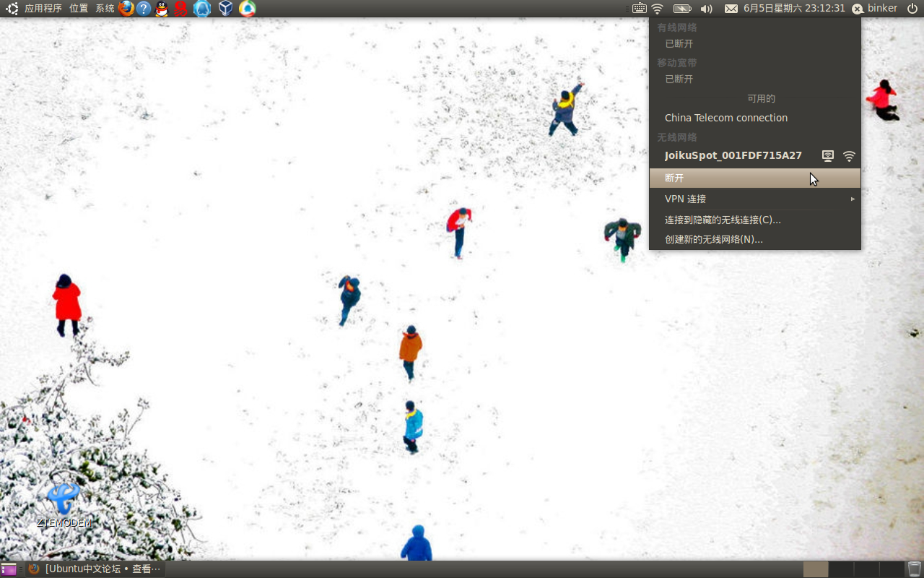Open the 应用程序 menu
Image resolution: width=924 pixels, height=578 pixels.
[43, 9]
